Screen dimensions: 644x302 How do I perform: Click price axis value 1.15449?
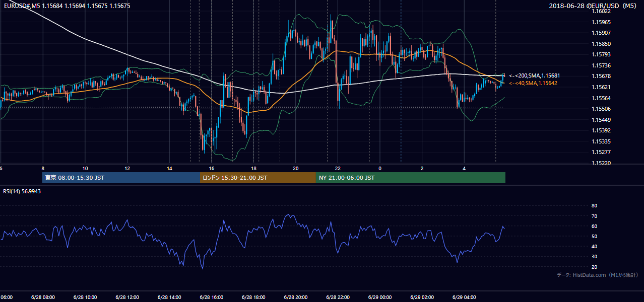602,120
